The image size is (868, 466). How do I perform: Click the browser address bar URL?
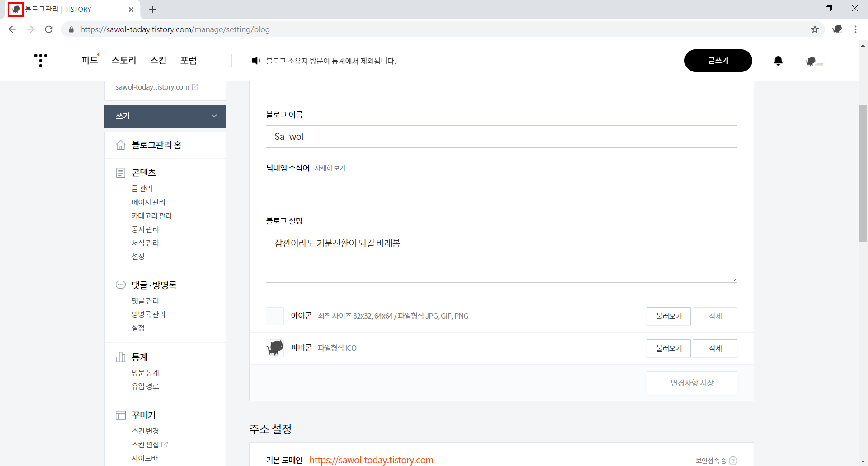tap(175, 29)
